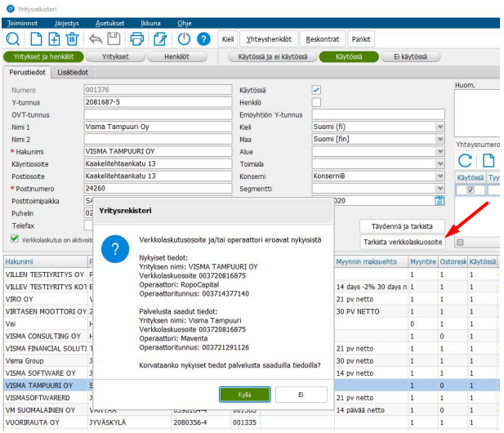Click the power exit toolbar icon
Viewport: 504px width, 433px height.
184,39
